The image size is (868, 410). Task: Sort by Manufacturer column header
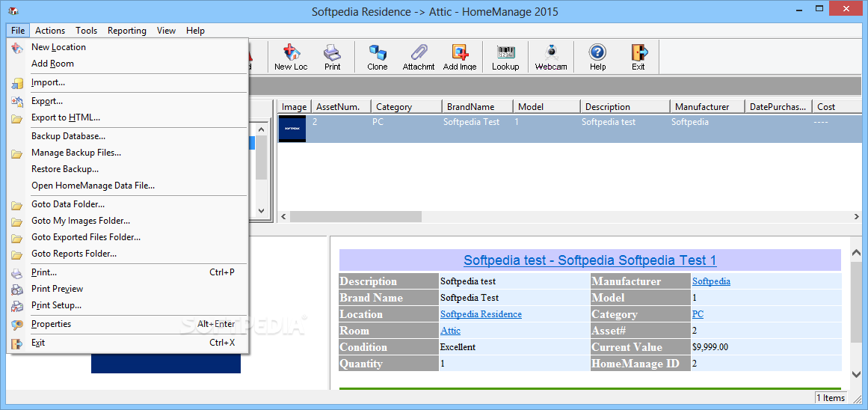tap(707, 107)
